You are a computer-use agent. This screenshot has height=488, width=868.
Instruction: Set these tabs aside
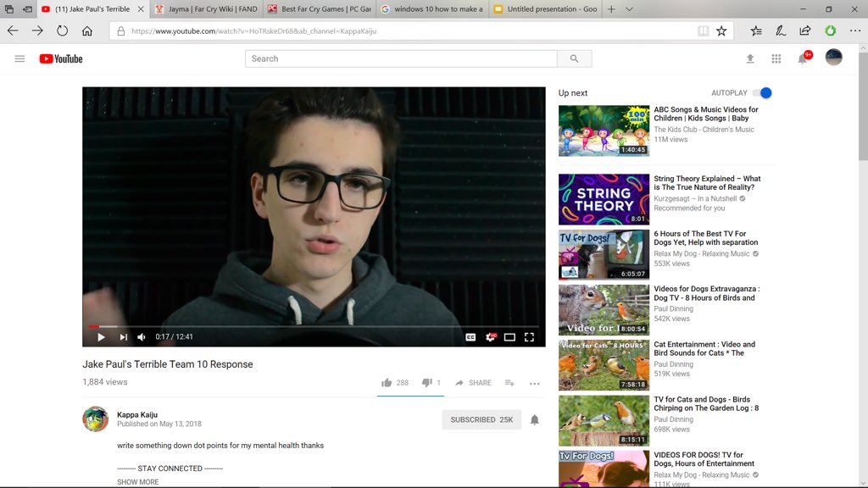click(x=27, y=8)
